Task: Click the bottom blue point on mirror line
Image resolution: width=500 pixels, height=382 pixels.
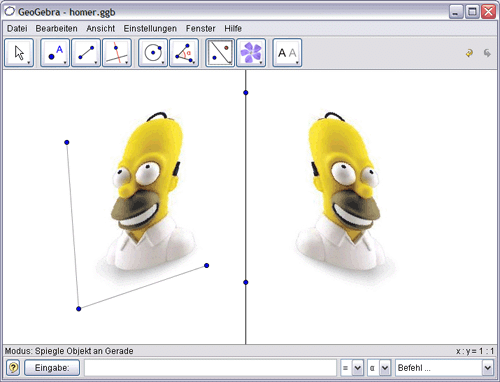Action: pos(246,282)
